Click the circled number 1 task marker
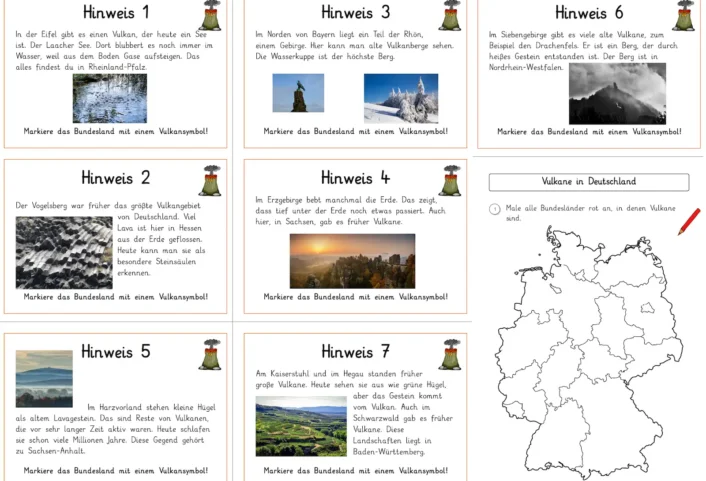The height and width of the screenshot is (481, 706). 495,209
